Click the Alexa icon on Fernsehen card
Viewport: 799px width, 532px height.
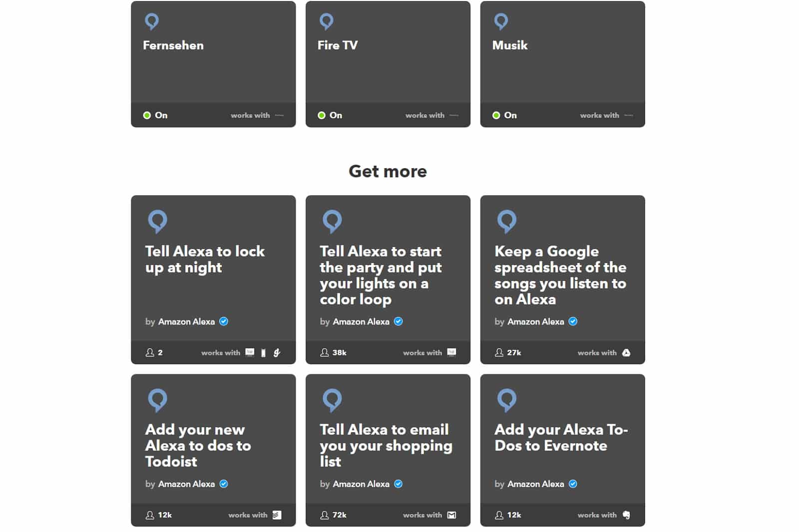tap(152, 21)
